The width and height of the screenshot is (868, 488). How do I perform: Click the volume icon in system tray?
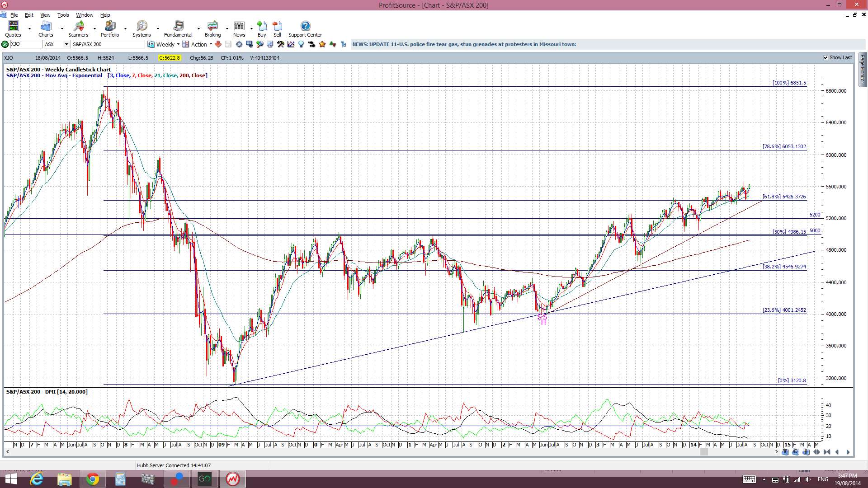(x=808, y=479)
